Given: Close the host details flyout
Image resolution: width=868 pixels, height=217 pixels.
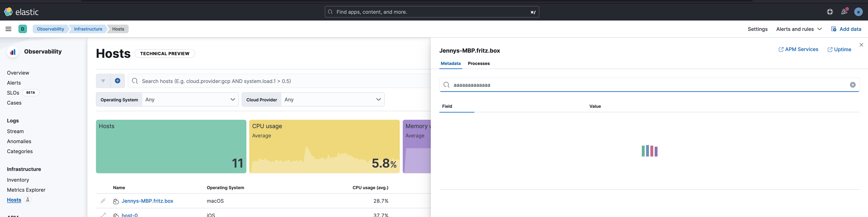Looking at the screenshot, I should (x=861, y=45).
